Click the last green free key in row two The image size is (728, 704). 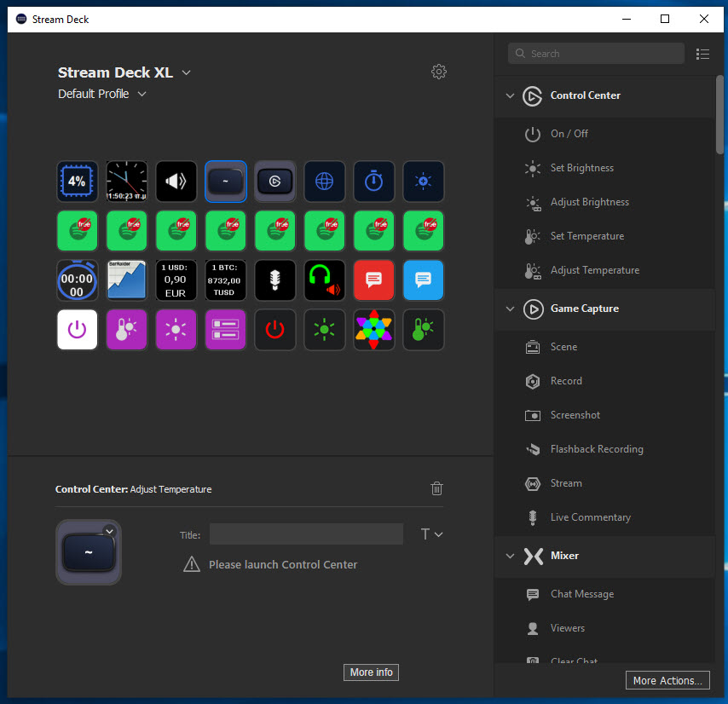(x=424, y=231)
